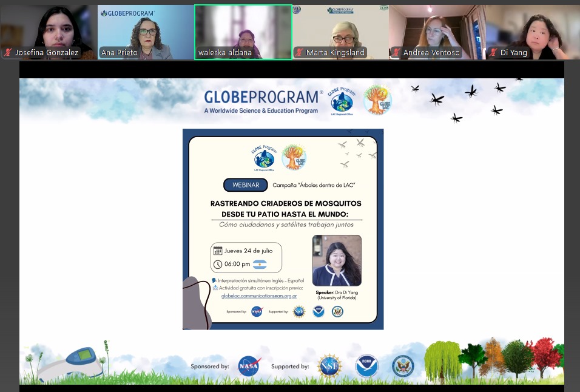Click Josefina Gonzalez's muted microphone icon
The height and width of the screenshot is (392, 580).
point(8,53)
